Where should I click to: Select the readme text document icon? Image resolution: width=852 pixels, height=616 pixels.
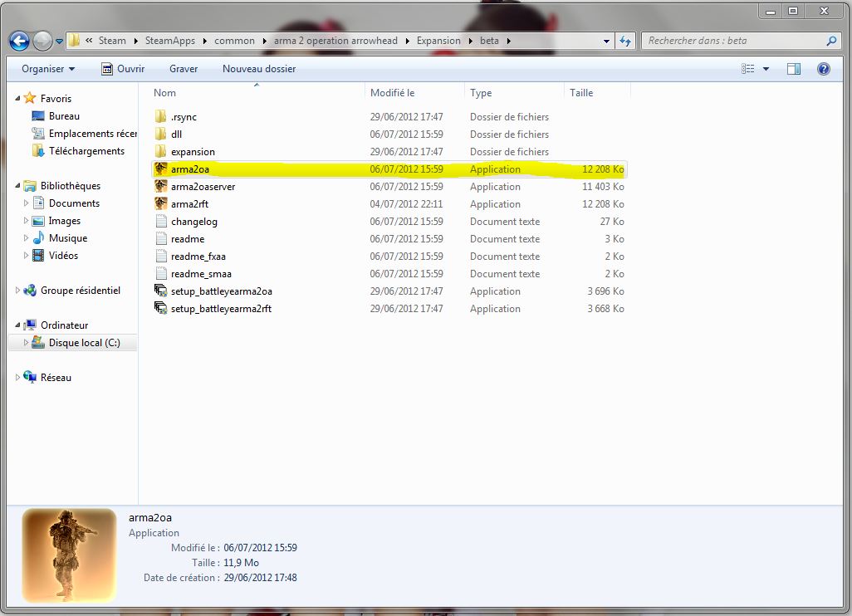click(x=161, y=238)
